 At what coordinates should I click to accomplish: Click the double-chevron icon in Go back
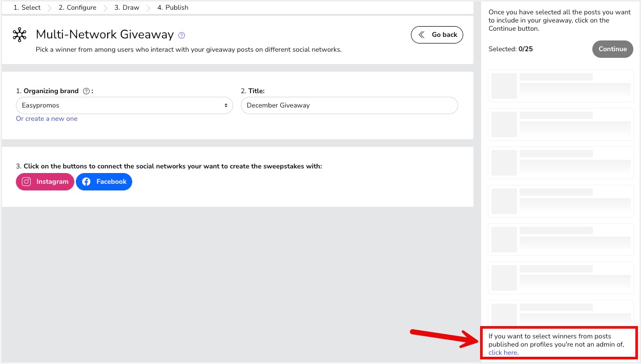(x=422, y=35)
